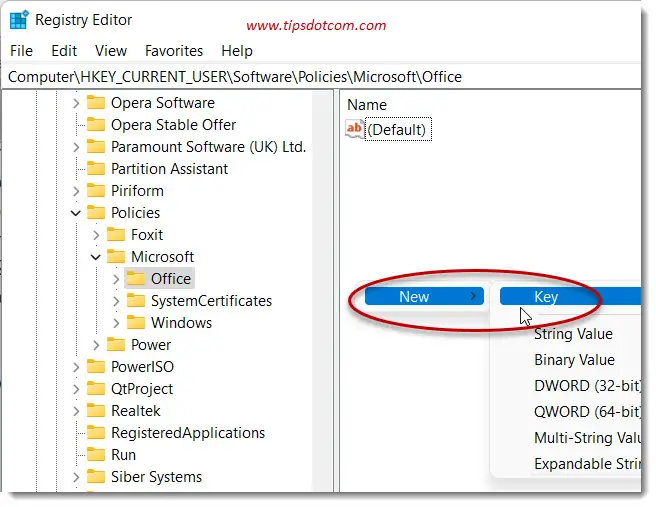Screen dimensions: 656x507
Task: Click the (Default) string value icon
Action: tap(355, 129)
